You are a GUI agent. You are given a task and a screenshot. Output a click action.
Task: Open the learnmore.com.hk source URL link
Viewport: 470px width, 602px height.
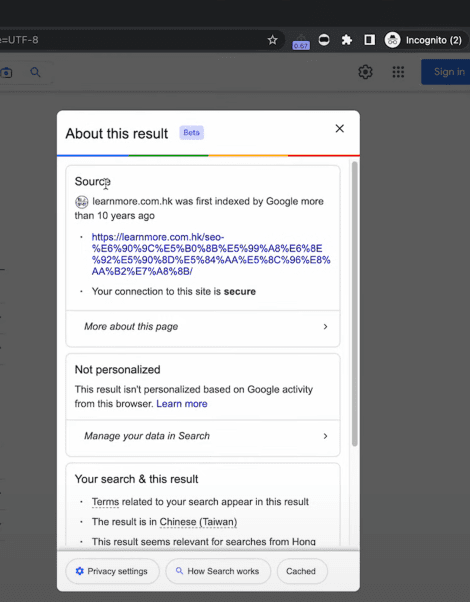tap(210, 254)
